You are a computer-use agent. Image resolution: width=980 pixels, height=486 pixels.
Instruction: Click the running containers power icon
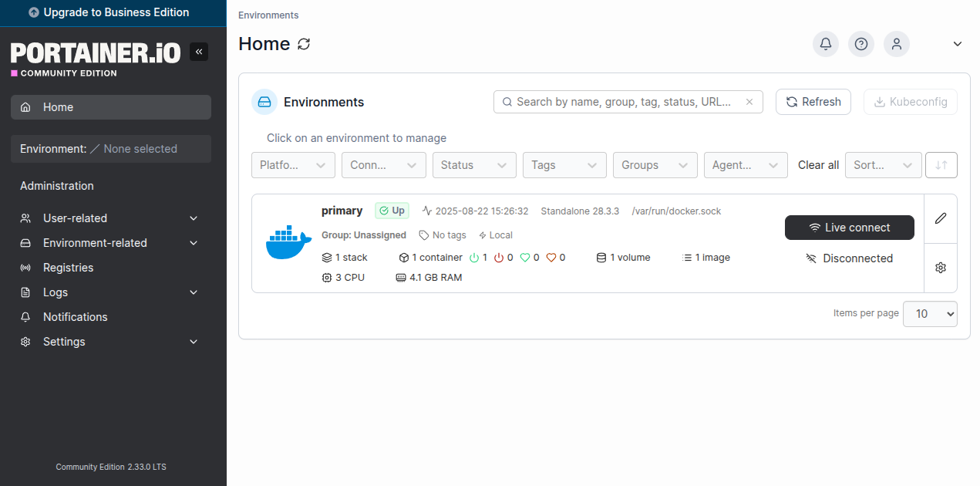[474, 258]
